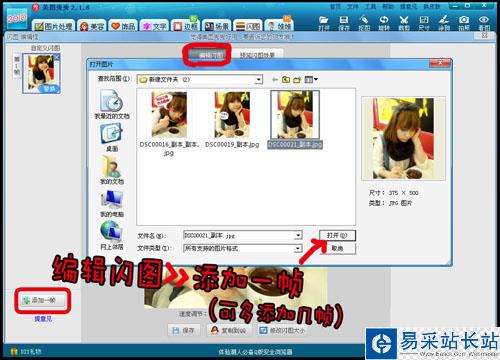Open the 帮助 menu in title bar

point(387,7)
